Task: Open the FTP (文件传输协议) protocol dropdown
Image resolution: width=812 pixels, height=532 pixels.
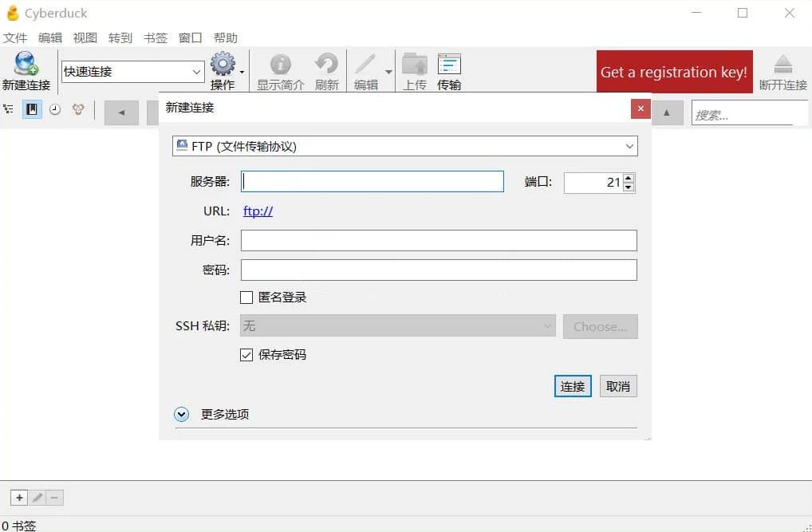Action: point(405,146)
